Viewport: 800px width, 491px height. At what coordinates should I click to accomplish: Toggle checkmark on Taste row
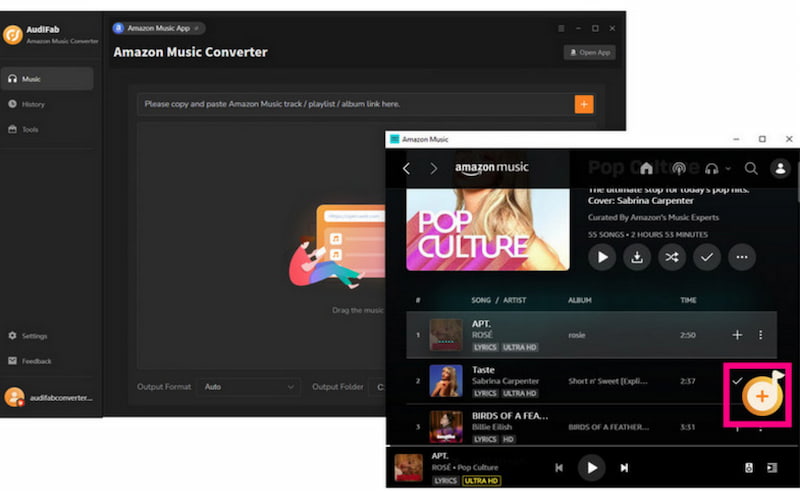[x=737, y=381]
